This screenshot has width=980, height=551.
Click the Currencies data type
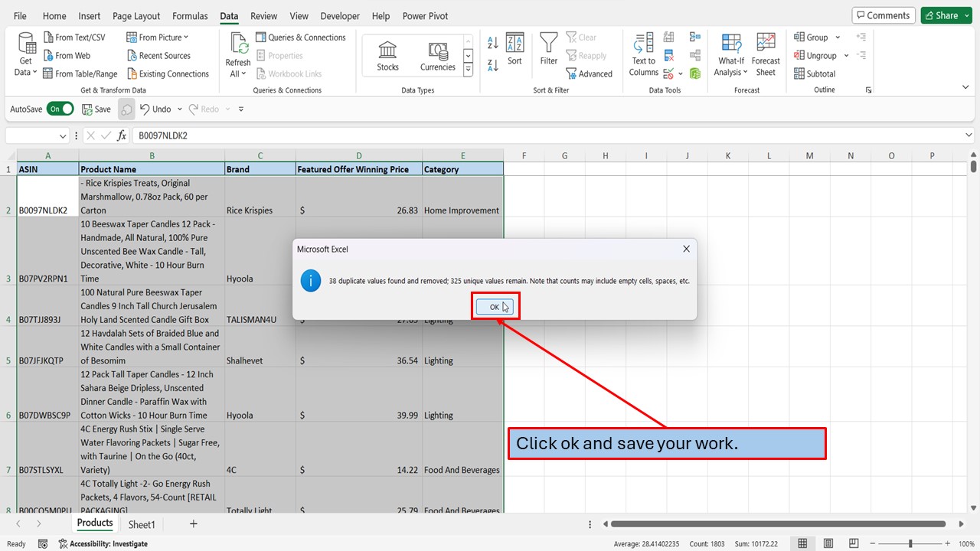437,54
